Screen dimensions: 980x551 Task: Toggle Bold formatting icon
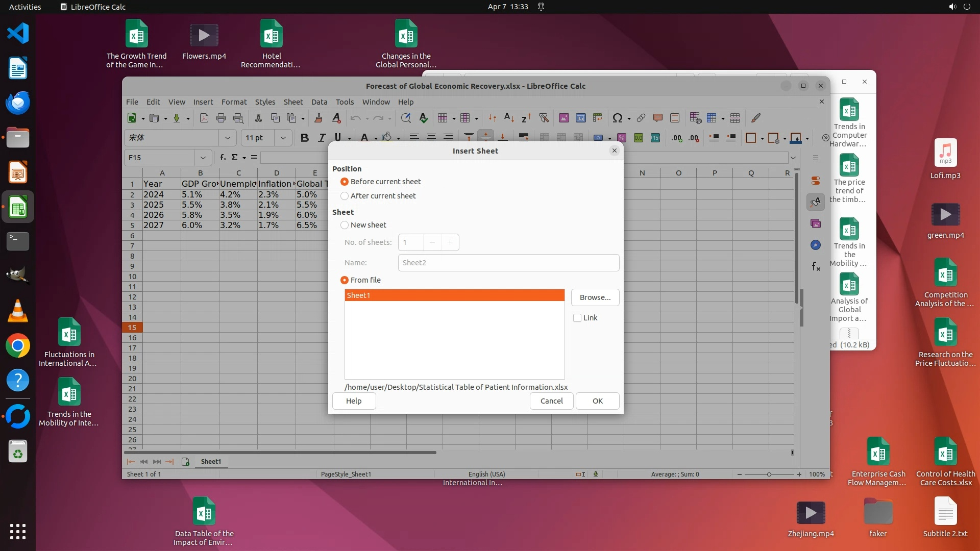[x=305, y=138]
